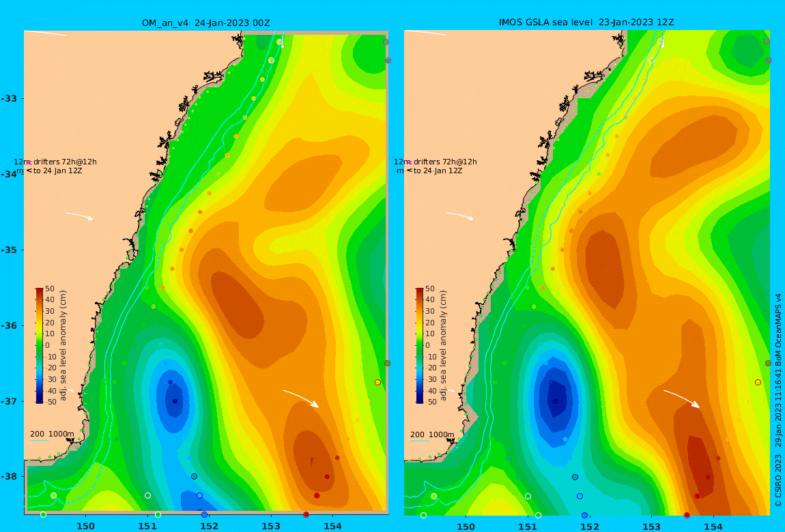Viewport: 785px width, 532px height.
Task: Click the 152 longitude label under left panel
Action: [210, 526]
